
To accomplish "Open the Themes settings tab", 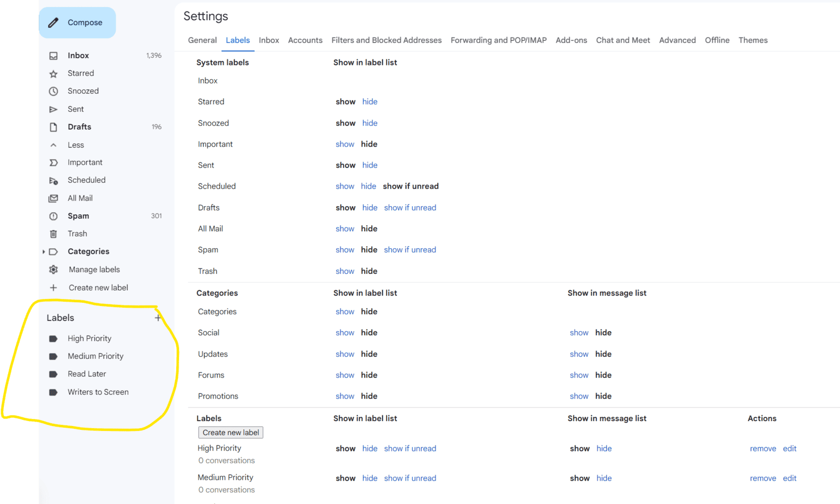I will click(753, 40).
